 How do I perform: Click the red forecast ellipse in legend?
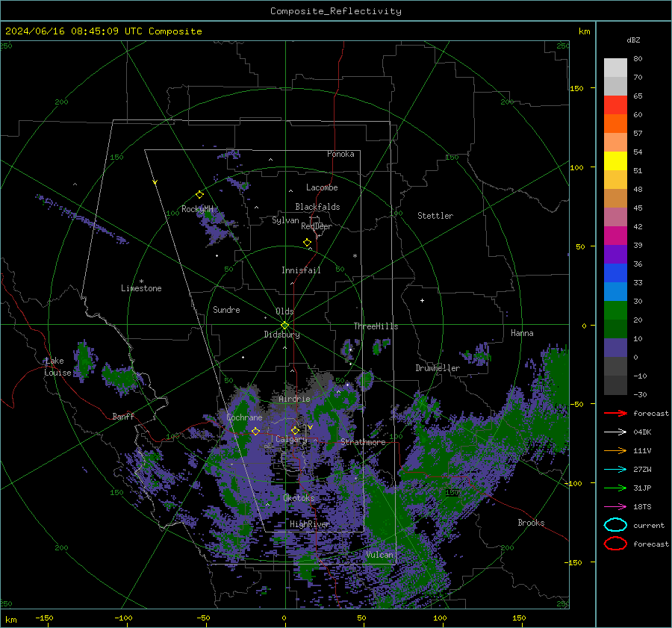615,544
